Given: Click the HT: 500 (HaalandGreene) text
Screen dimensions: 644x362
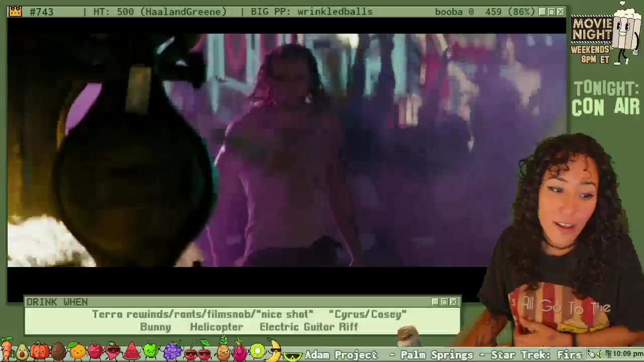Looking at the screenshot, I should [160, 12].
